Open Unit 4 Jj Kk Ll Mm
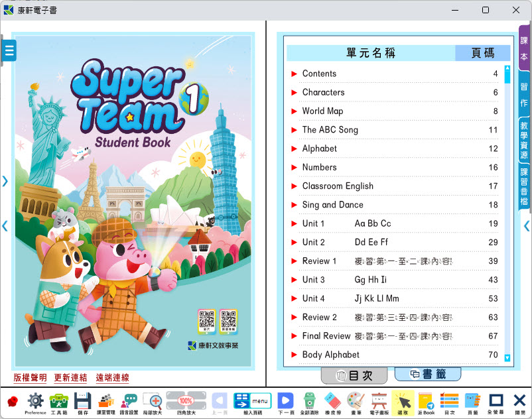This screenshot has width=532, height=419. click(395, 298)
